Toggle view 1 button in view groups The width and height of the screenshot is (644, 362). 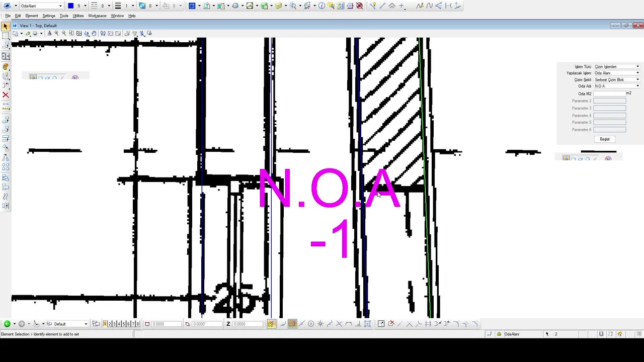click(x=105, y=324)
